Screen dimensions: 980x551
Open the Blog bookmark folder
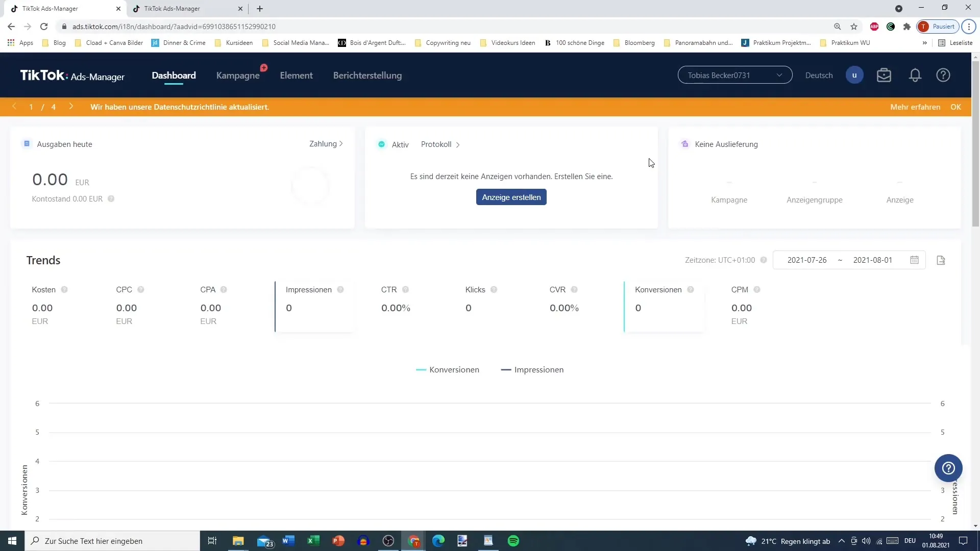click(54, 43)
